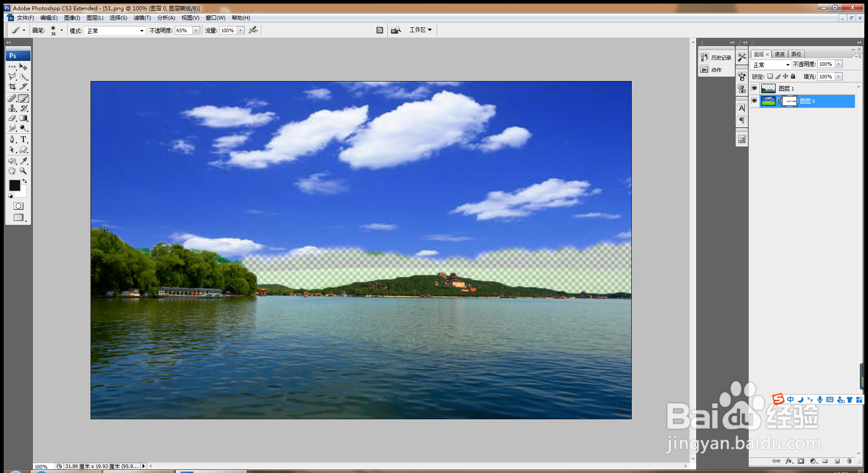Delete the current layer
868x473 pixels.
[x=849, y=461]
